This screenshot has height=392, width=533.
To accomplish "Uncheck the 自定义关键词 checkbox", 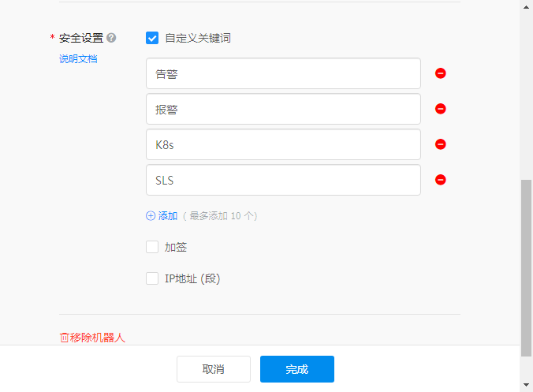I will pyautogui.click(x=152, y=38).
